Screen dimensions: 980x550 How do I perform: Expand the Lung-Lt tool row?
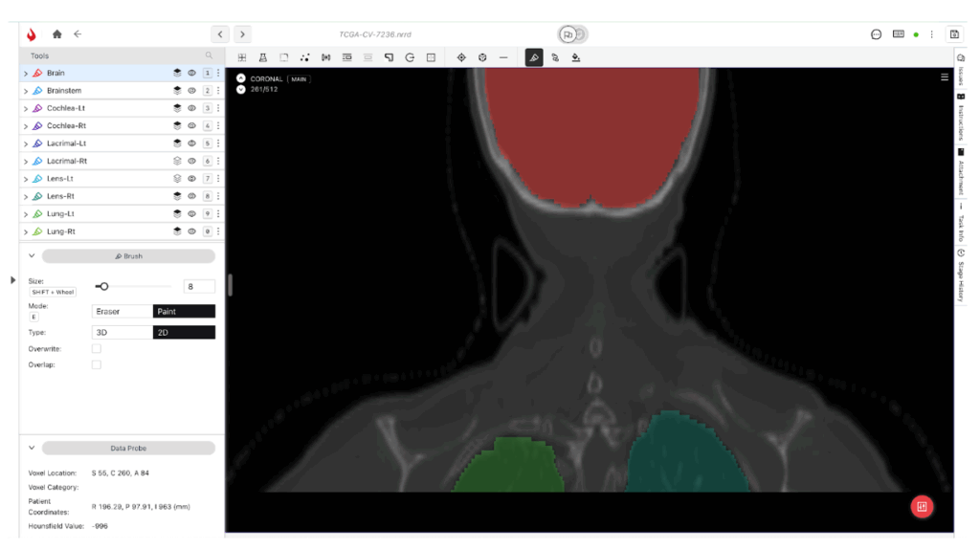(26, 213)
